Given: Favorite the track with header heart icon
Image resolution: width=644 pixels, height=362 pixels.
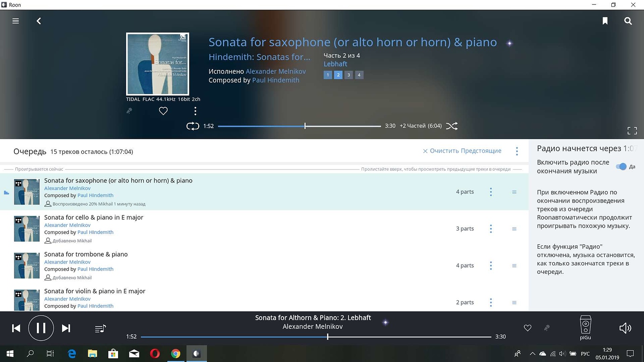Looking at the screenshot, I should tap(163, 111).
